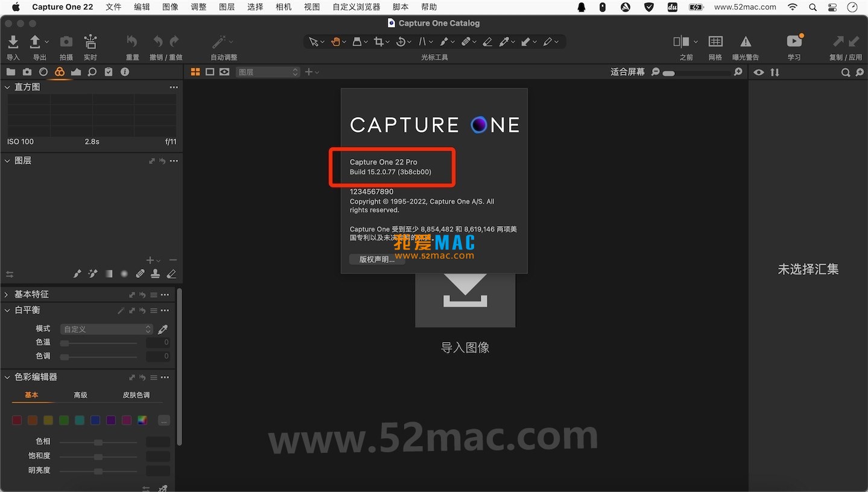
Task: Open the 自定义 white balance mode dropdown
Action: [x=106, y=329]
